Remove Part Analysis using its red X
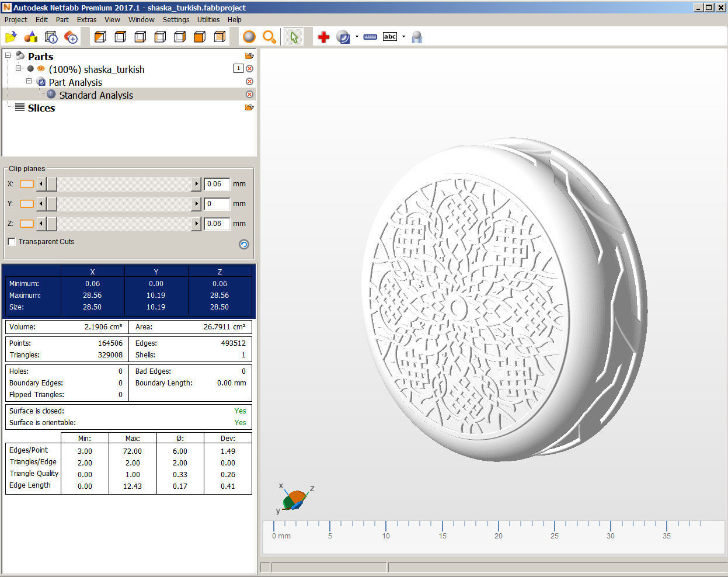The image size is (728, 577). [x=249, y=81]
